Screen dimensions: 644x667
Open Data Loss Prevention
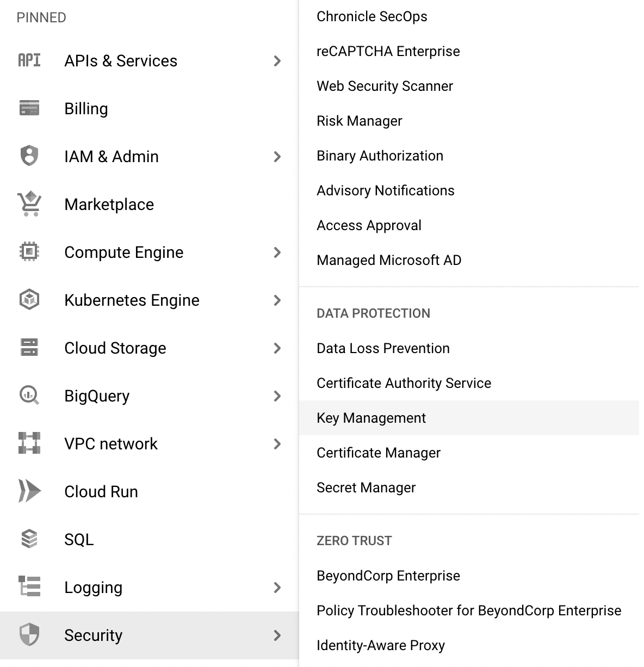(x=383, y=348)
